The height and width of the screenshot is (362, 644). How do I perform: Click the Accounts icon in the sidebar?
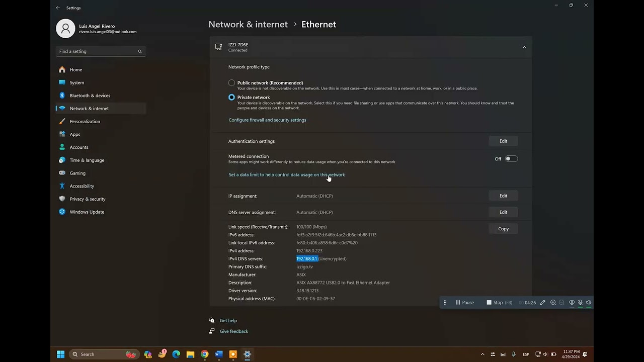[62, 147]
